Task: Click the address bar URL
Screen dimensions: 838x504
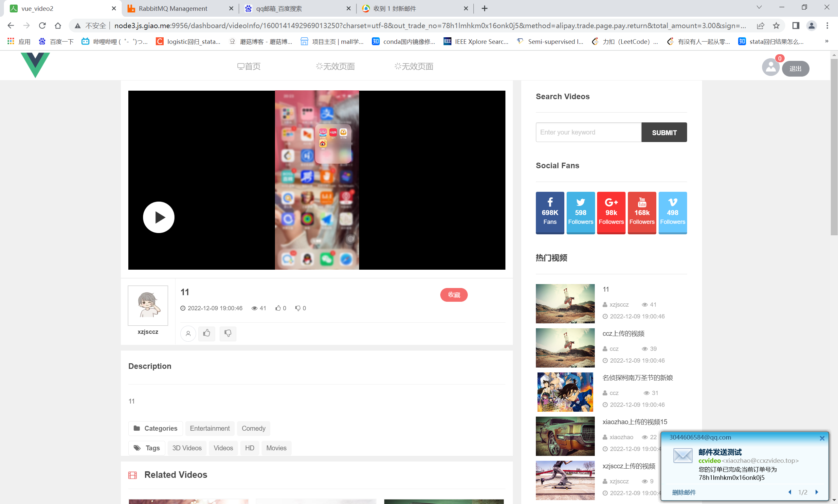Action: [430, 26]
